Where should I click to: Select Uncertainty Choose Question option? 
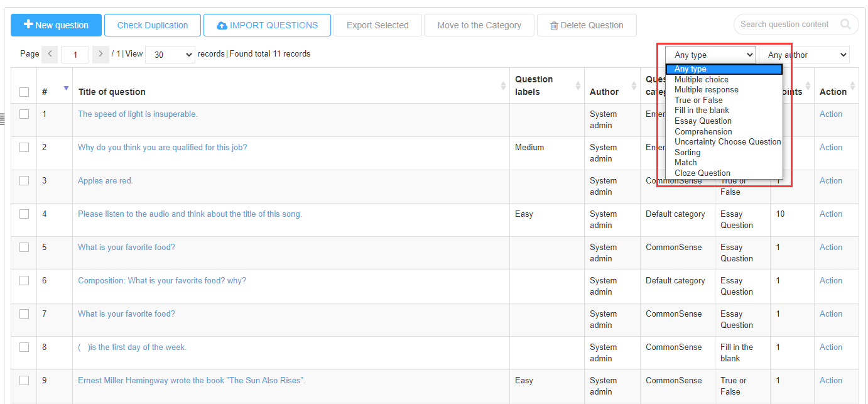coord(724,142)
